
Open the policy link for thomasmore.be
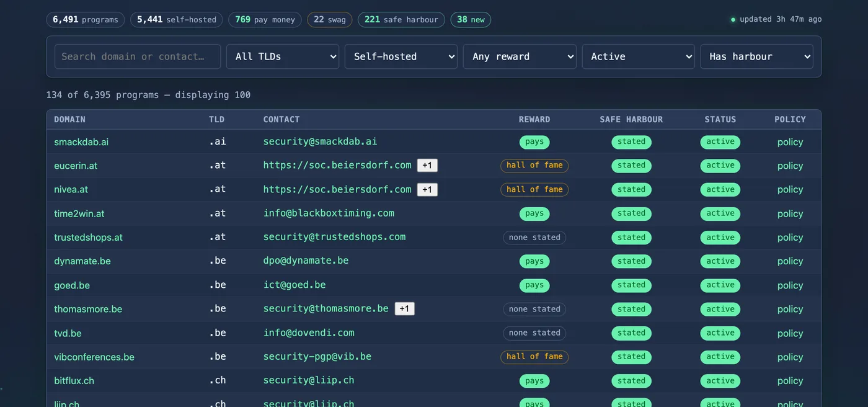click(790, 309)
